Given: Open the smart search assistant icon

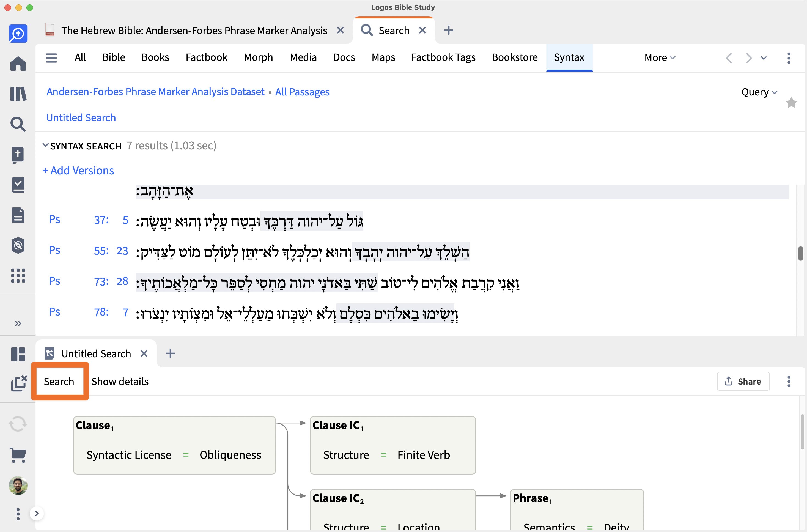Looking at the screenshot, I should 18,33.
